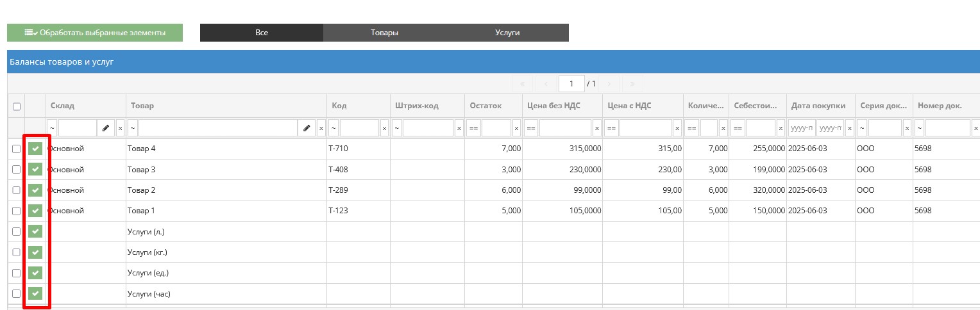This screenshot has width=980, height=310.
Task: Click the page number input field
Action: 571,84
